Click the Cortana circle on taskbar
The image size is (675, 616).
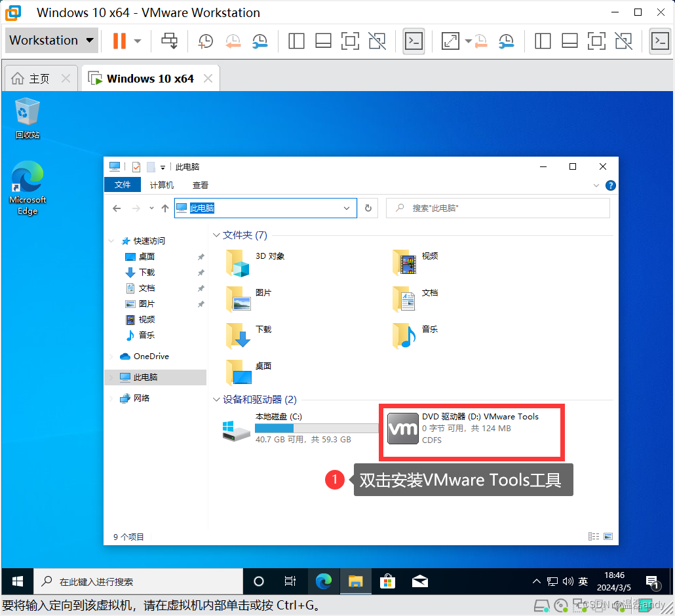[x=259, y=582]
